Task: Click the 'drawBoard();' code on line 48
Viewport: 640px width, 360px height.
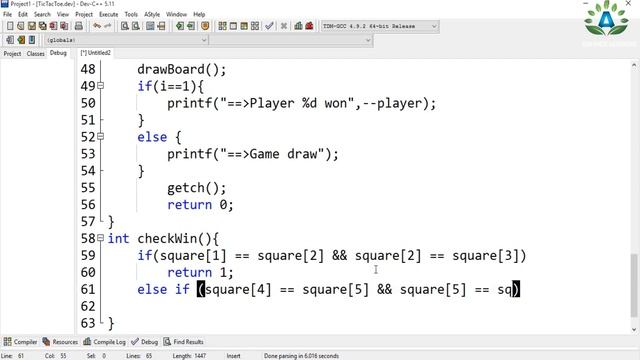Action: click(x=181, y=69)
